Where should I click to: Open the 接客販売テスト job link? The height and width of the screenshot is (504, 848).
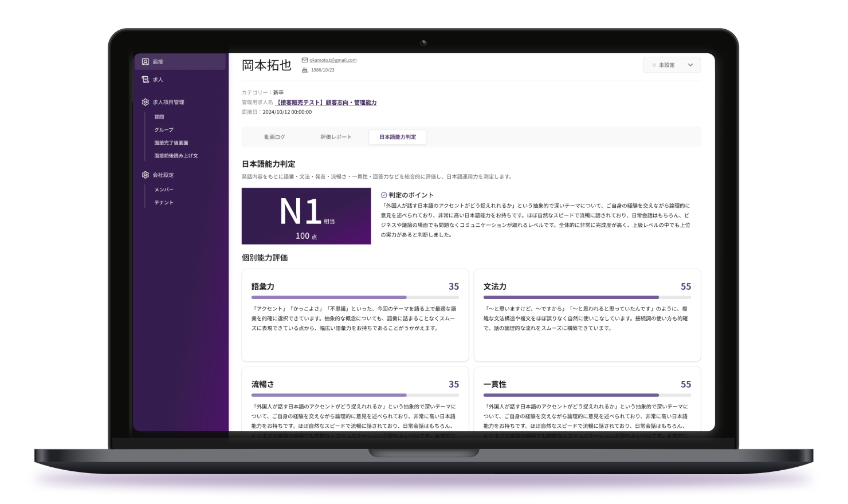pos(326,103)
